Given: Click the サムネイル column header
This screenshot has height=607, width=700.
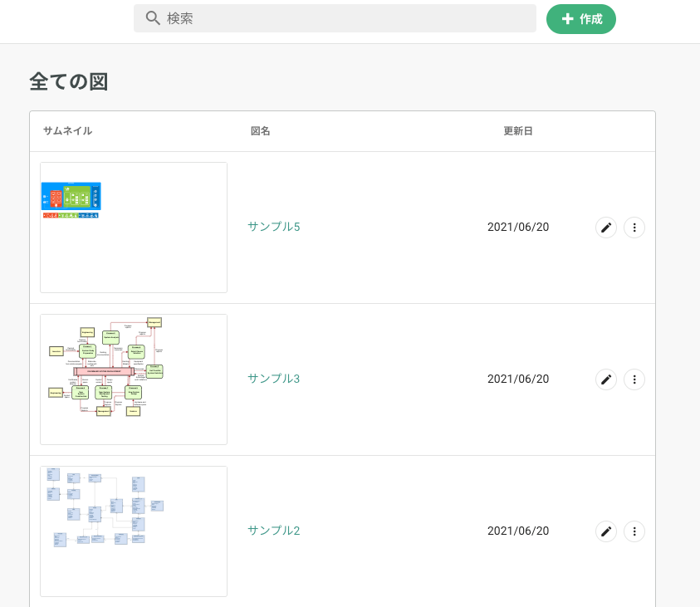Looking at the screenshot, I should 67,131.
